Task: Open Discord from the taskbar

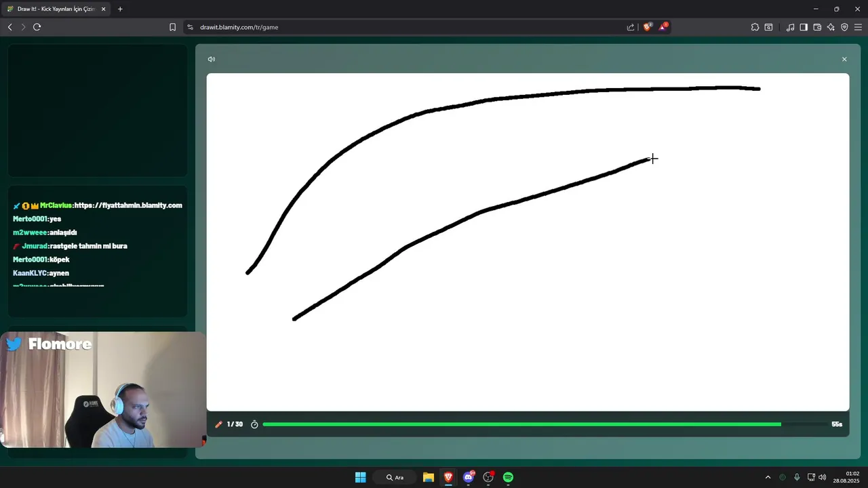Action: click(469, 477)
